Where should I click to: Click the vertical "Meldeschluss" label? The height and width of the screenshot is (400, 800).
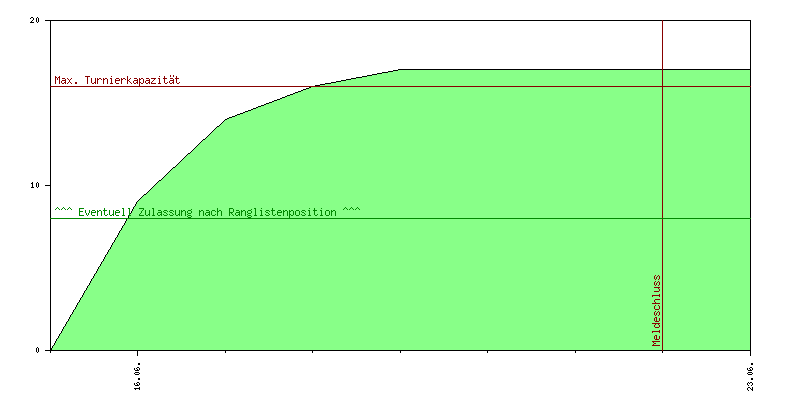point(656,310)
